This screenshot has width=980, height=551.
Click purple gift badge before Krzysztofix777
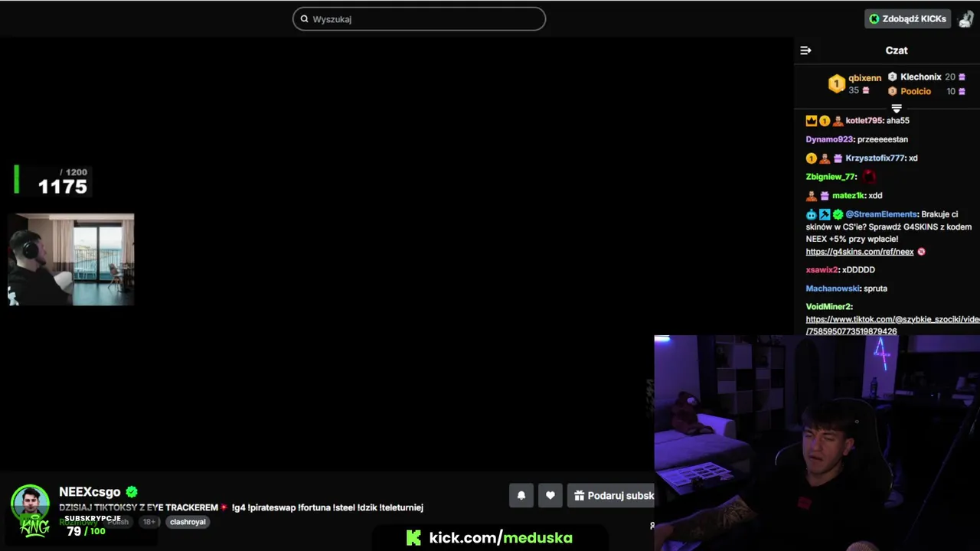click(838, 158)
